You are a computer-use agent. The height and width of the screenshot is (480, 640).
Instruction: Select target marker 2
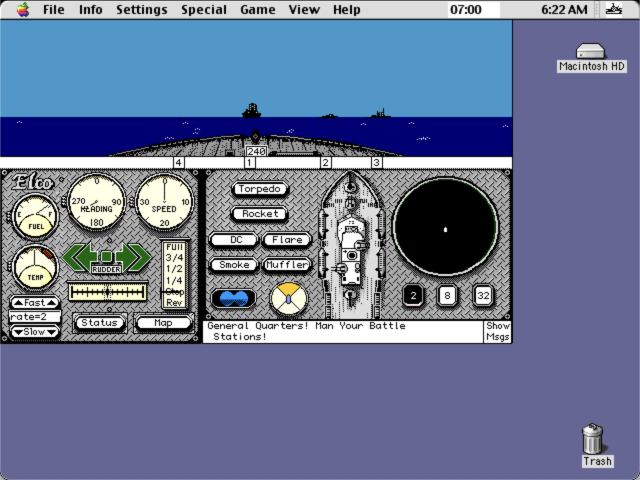tap(325, 162)
